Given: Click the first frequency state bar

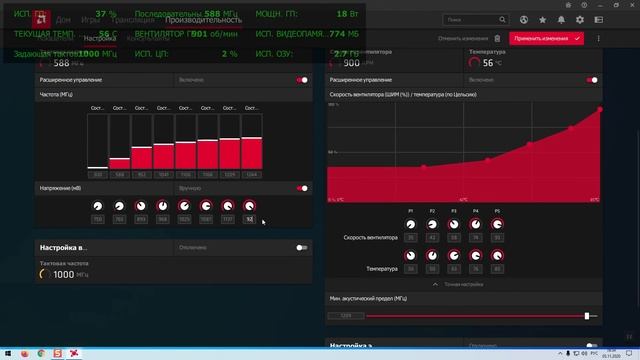Looking at the screenshot, I should (x=98, y=141).
